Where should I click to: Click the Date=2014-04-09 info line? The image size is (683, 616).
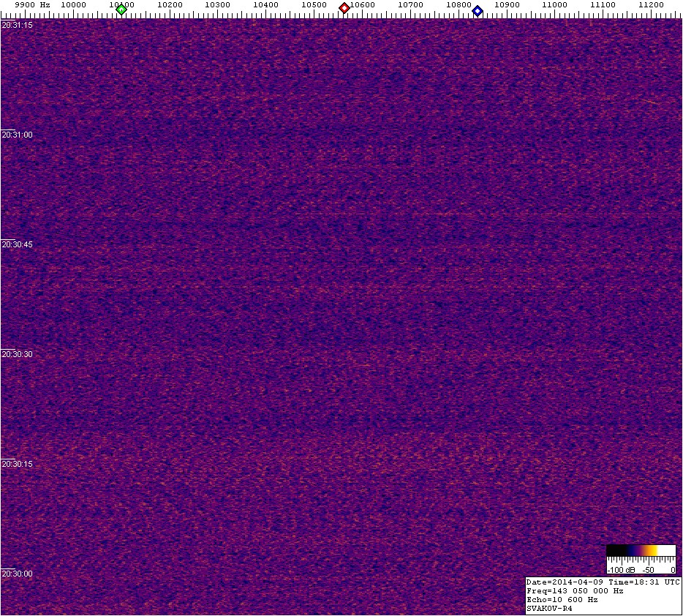pos(603,582)
